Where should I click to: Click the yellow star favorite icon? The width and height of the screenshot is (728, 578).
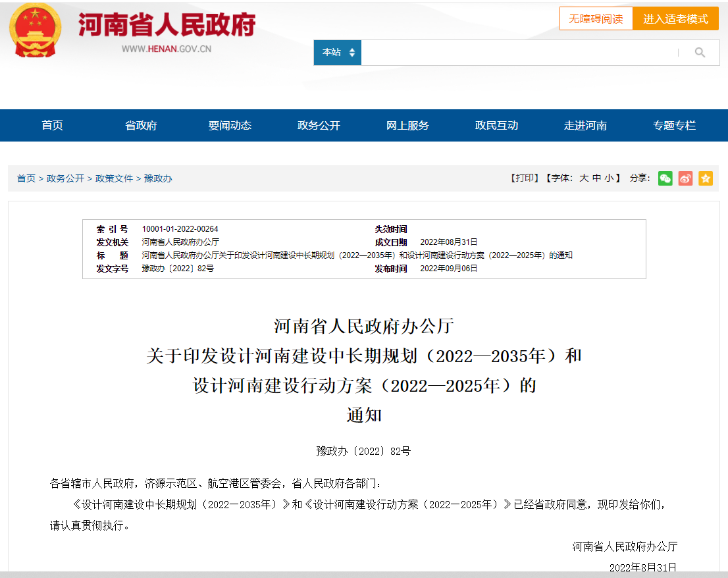(x=706, y=178)
